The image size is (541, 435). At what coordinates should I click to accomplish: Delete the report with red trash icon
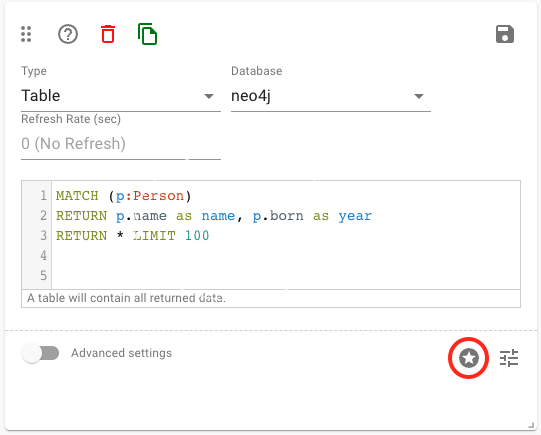click(x=108, y=34)
